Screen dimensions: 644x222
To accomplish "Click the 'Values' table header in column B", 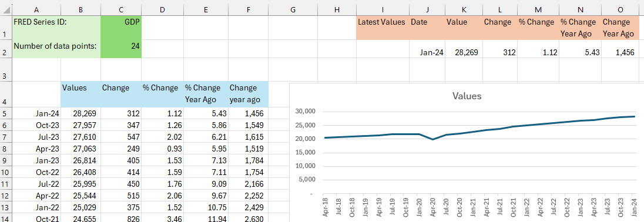I will click(x=81, y=94).
